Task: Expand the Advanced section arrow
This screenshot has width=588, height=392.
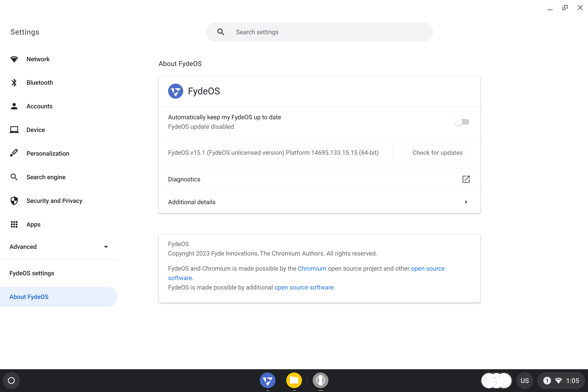Action: (x=106, y=247)
